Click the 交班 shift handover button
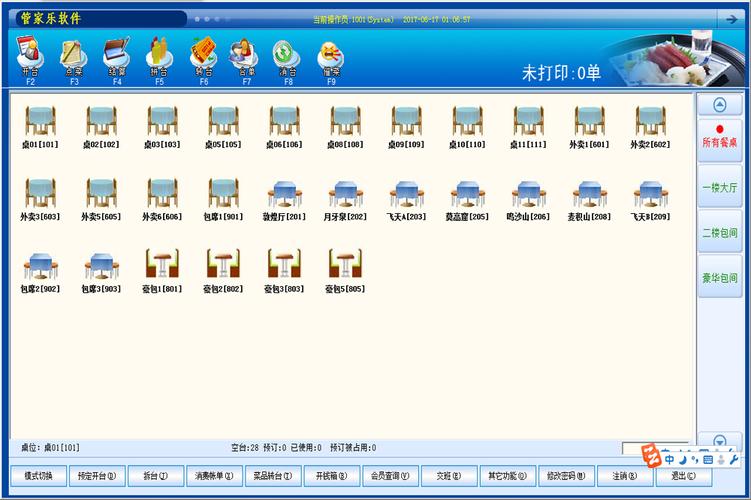751x500 pixels. click(449, 476)
